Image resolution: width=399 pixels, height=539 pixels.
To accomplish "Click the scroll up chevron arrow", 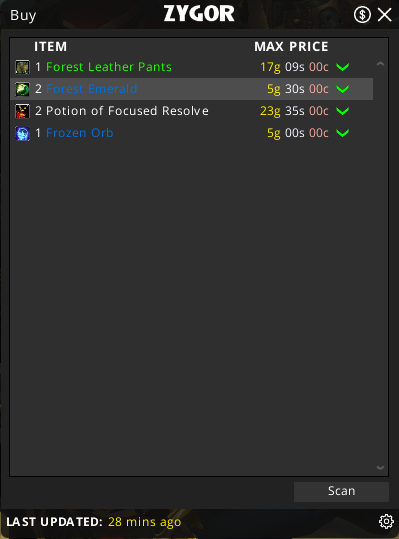I will (380, 64).
